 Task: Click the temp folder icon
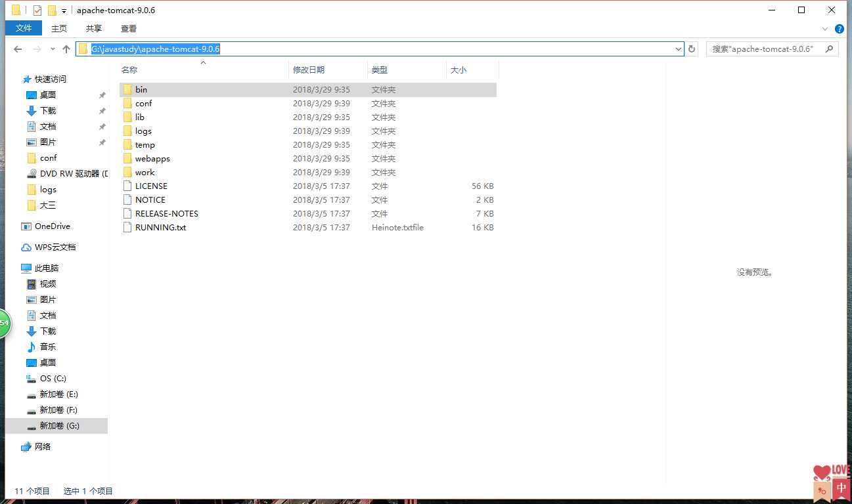pyautogui.click(x=127, y=144)
